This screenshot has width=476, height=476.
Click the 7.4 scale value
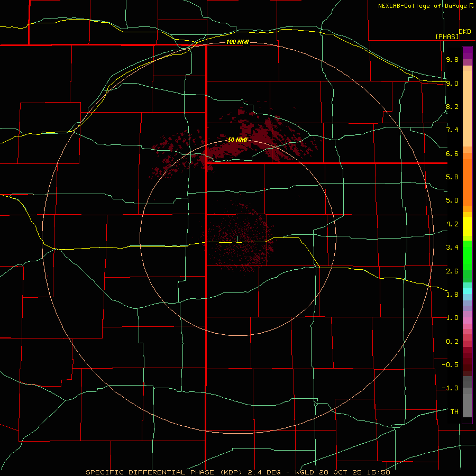[x=452, y=130]
